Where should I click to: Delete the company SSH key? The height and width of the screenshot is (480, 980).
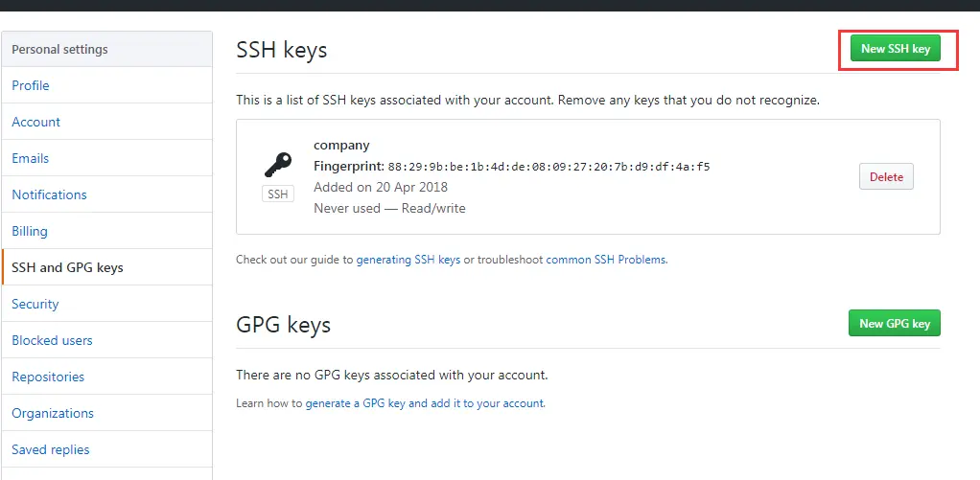tap(886, 176)
